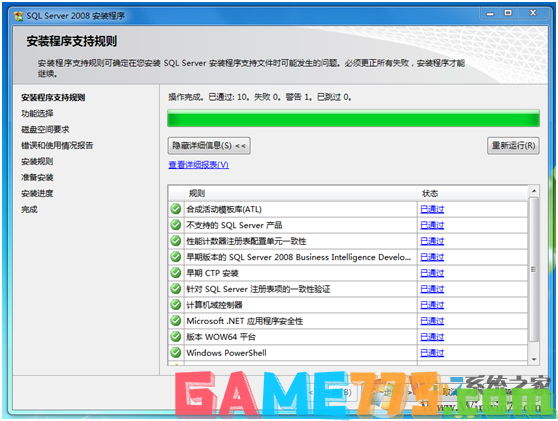
Task: Select the 磁盘空间要求 step in sidebar
Action: (45, 130)
